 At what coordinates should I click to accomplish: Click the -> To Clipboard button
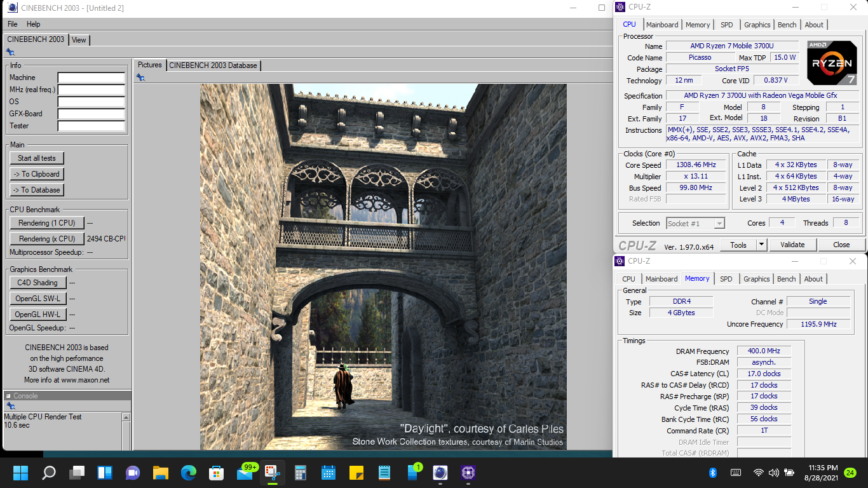point(37,174)
